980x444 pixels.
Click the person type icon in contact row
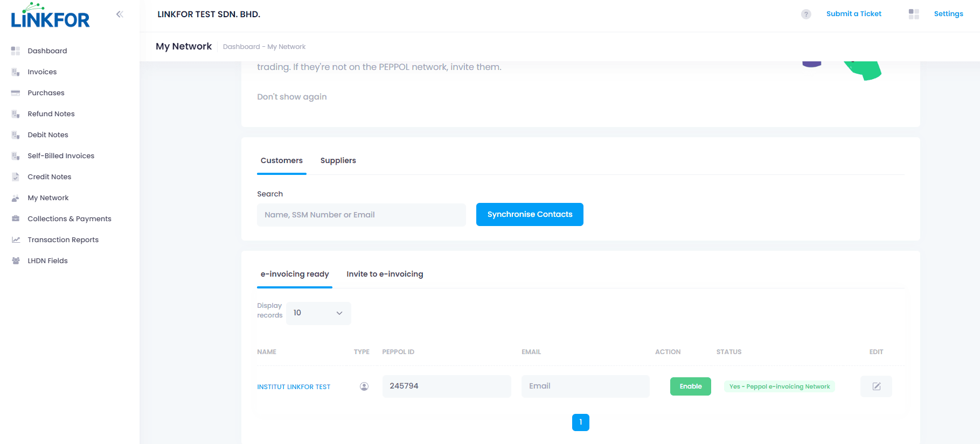pos(364,386)
